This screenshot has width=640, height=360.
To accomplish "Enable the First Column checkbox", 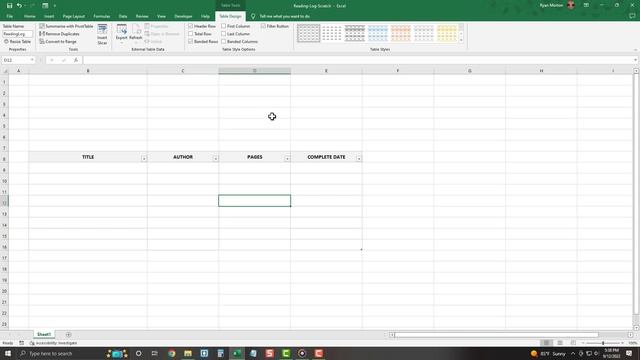I will coord(224,26).
